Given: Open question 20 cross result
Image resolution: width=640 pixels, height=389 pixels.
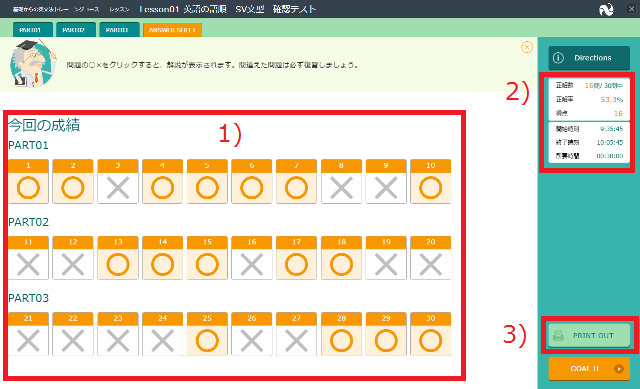Looking at the screenshot, I should click(x=431, y=258).
